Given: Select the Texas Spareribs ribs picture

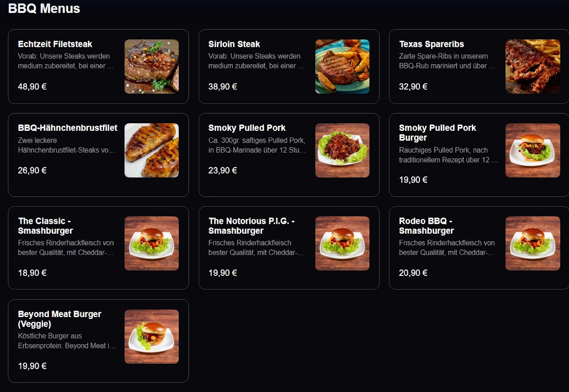Looking at the screenshot, I should pos(532,66).
